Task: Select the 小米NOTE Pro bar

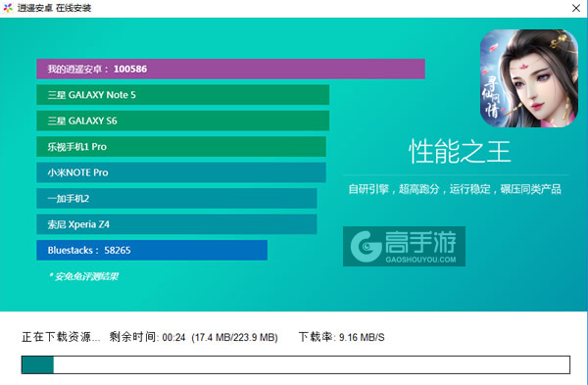Action: 181,172
